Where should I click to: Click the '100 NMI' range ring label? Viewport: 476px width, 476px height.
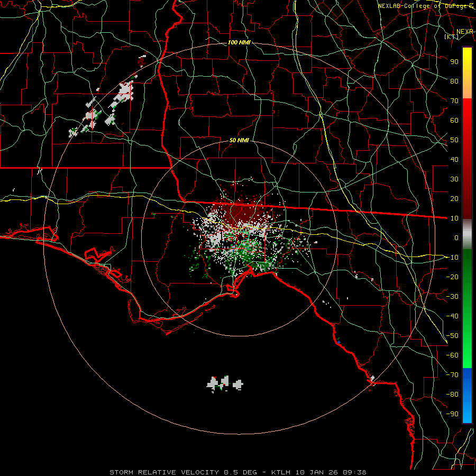239,42
